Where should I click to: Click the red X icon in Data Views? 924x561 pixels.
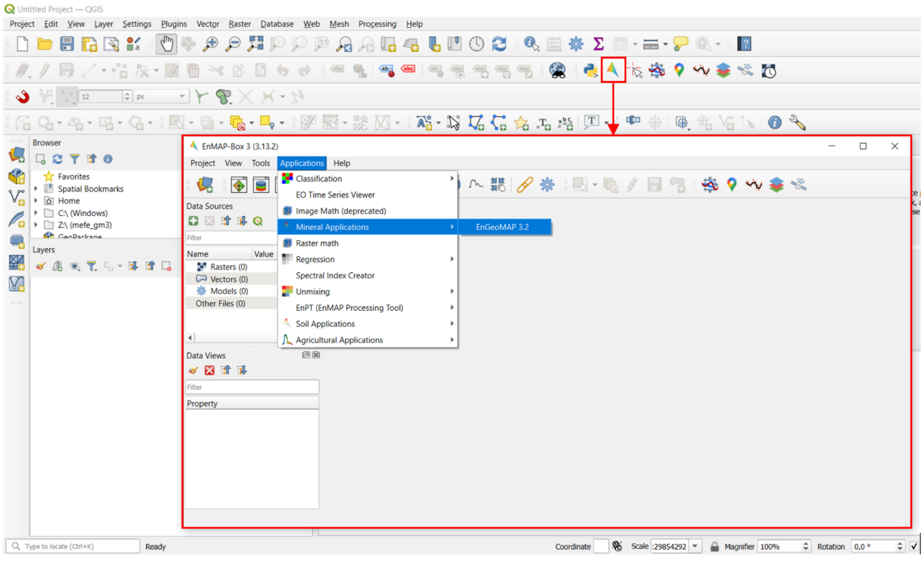click(x=210, y=370)
